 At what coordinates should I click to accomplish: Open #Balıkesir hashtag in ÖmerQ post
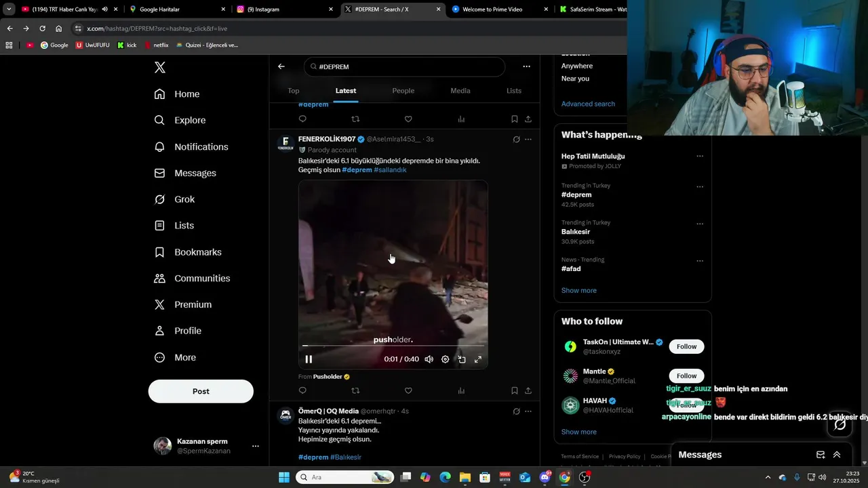coord(346,457)
